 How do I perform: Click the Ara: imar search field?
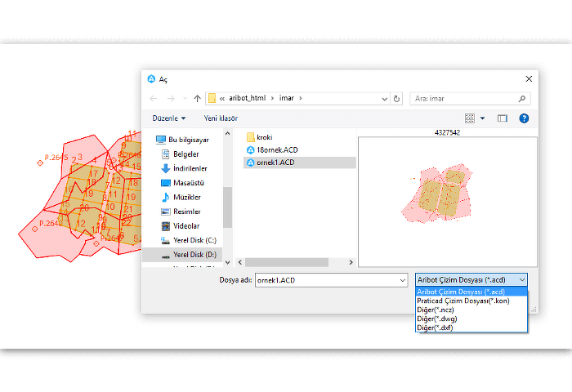(466, 99)
